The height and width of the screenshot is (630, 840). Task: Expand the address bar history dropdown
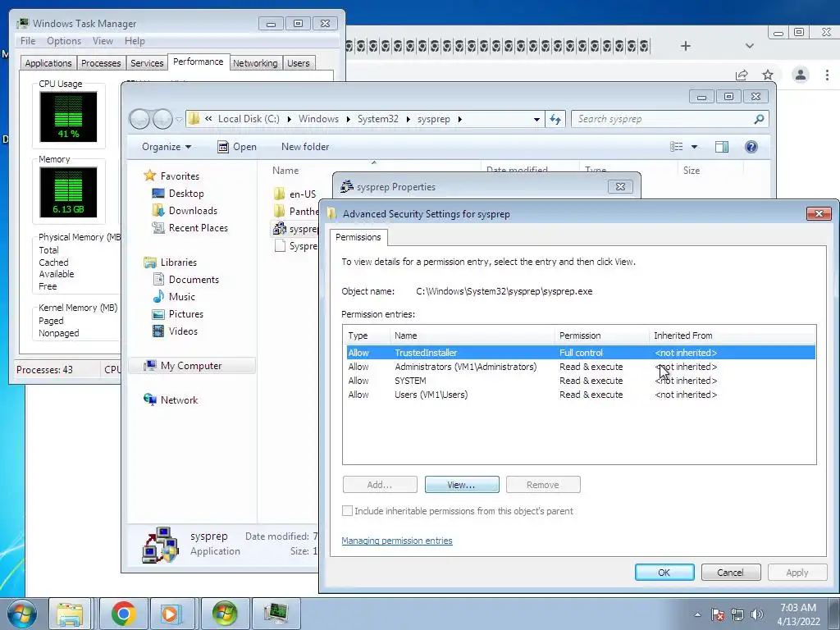pyautogui.click(x=536, y=120)
